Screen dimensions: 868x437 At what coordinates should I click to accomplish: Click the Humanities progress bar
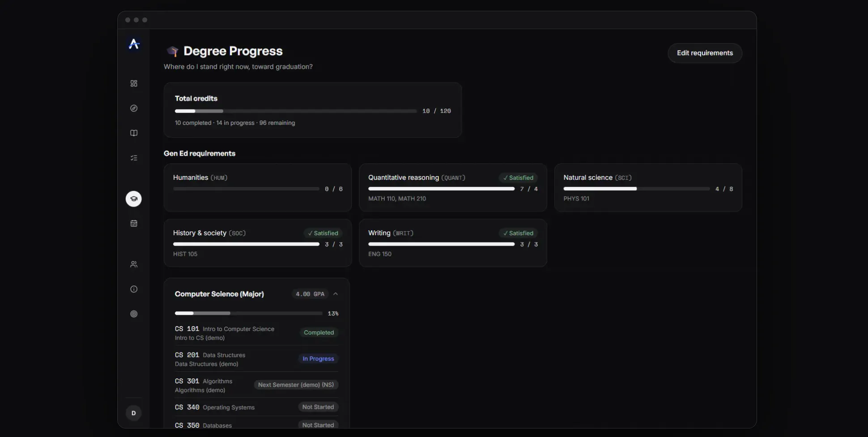coord(246,189)
